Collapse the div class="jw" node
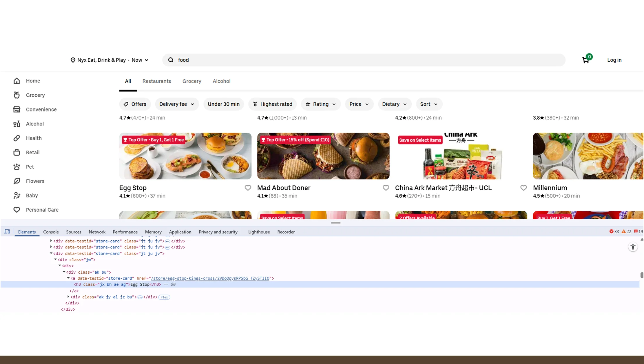Image resolution: width=644 pixels, height=364 pixels. click(55, 259)
